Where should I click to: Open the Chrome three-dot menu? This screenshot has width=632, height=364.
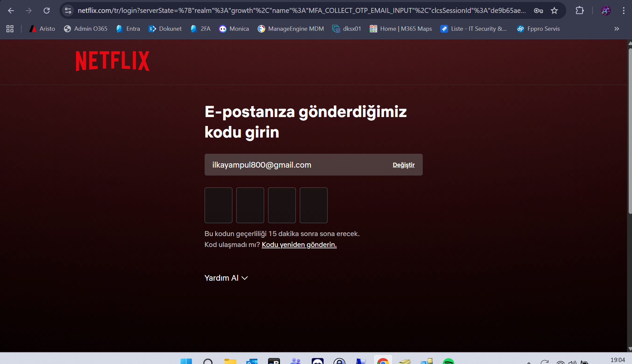623,11
